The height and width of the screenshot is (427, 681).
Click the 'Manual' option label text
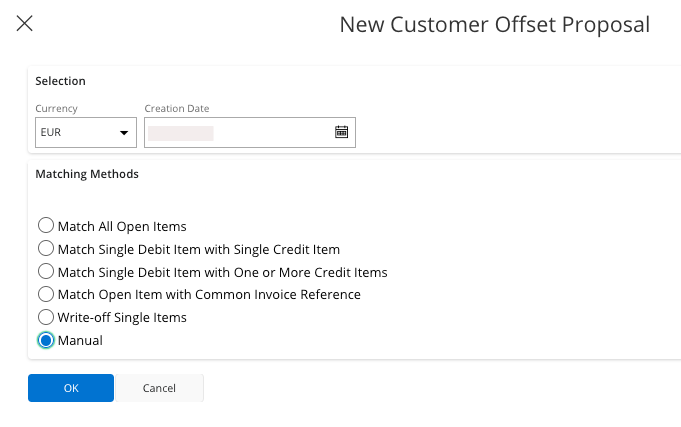80,340
